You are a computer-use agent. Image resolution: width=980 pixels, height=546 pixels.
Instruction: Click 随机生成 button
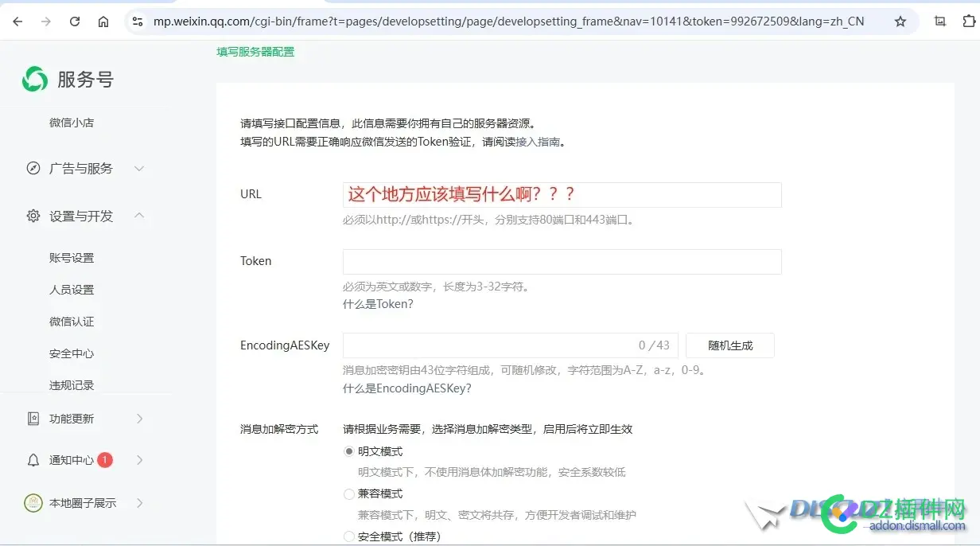[730, 345]
